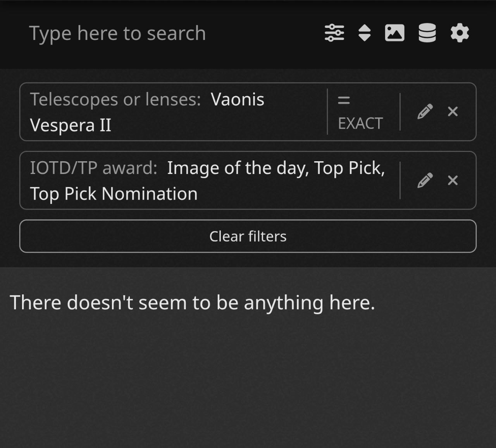Edit the Telescopes or lenses filter

coord(425,112)
